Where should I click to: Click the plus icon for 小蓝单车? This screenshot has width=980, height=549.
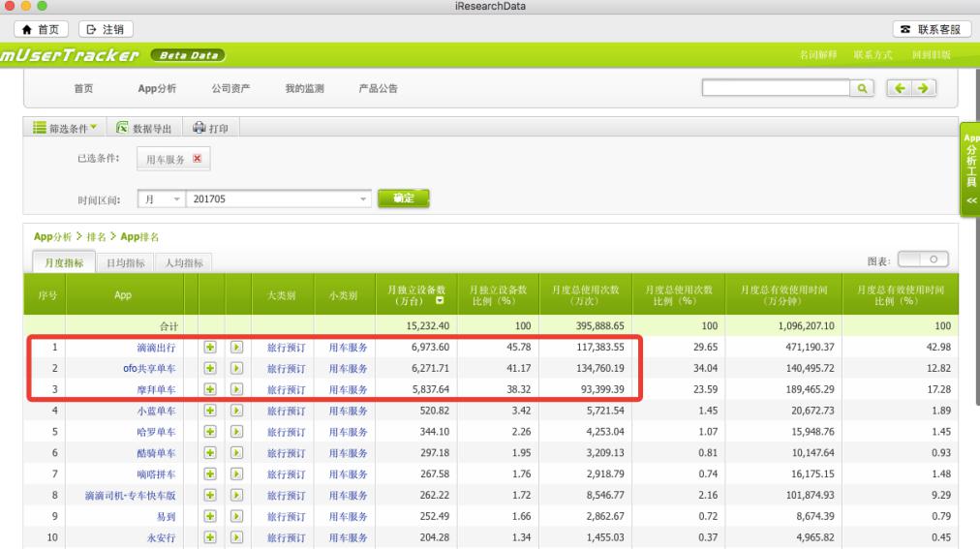pyautogui.click(x=209, y=411)
